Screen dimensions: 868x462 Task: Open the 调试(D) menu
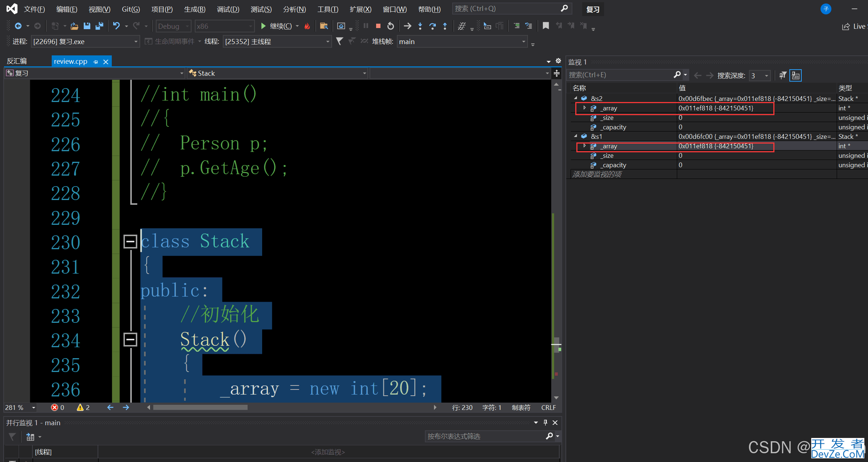tap(228, 9)
